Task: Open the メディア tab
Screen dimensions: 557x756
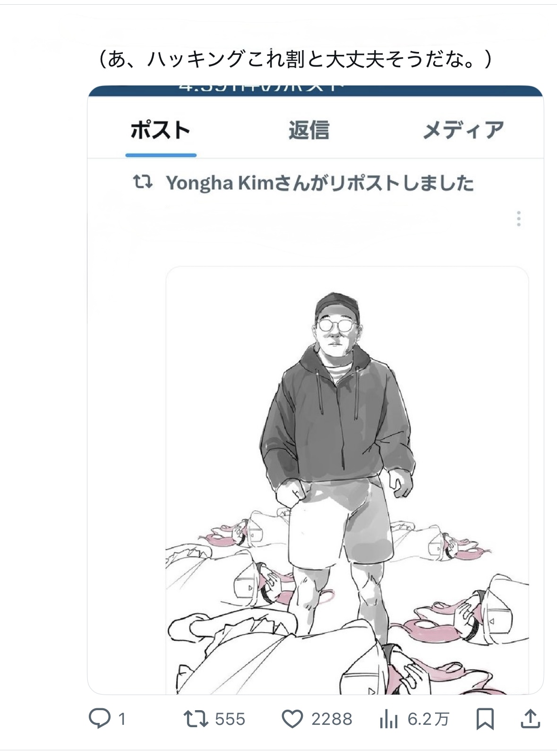Action: [463, 130]
